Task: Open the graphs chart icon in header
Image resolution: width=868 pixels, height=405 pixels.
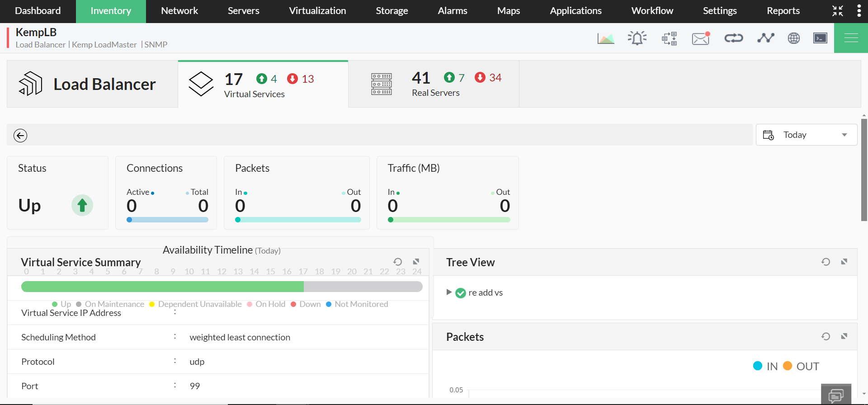Action: [606, 38]
